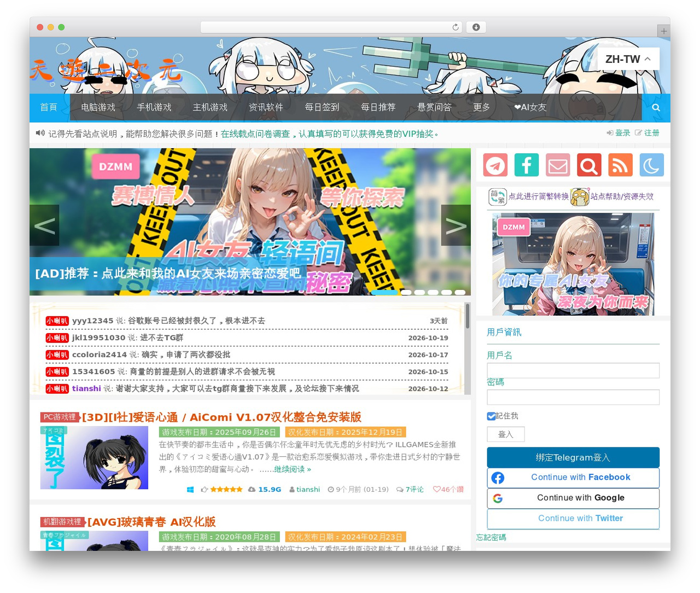Click the search magnifier in the nav bar

point(656,107)
